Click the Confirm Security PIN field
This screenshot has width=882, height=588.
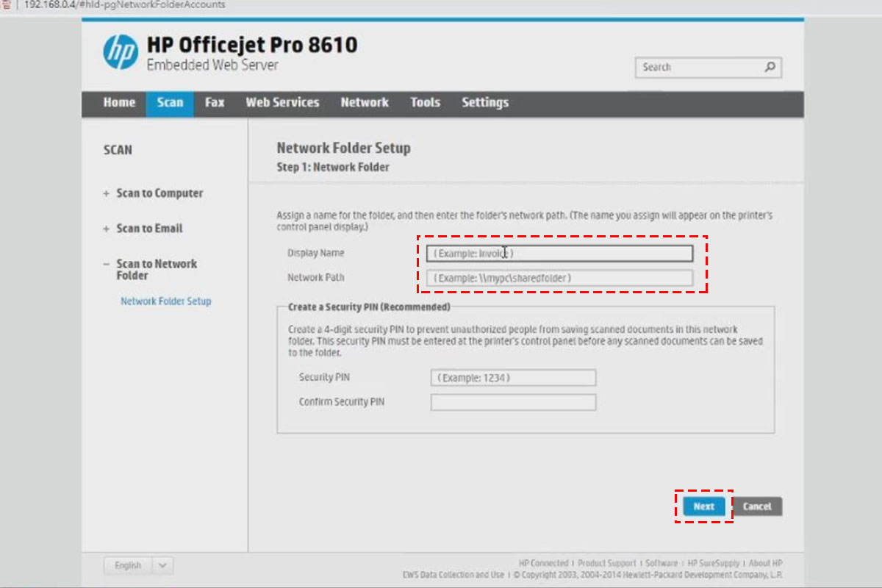513,403
